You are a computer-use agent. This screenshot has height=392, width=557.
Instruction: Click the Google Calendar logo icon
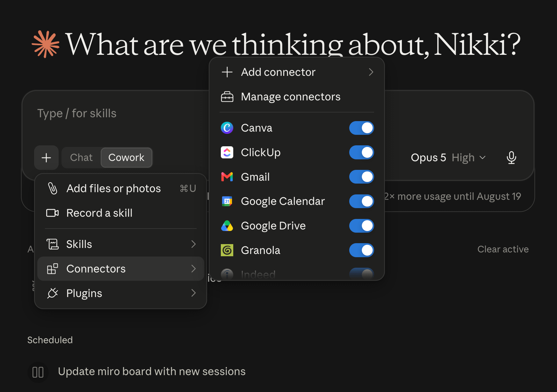[x=227, y=201]
